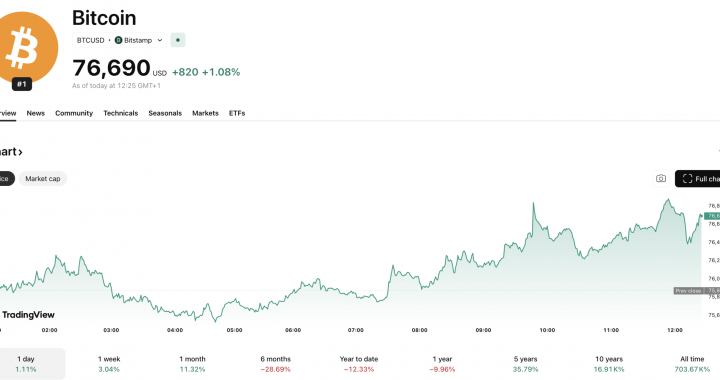Select the 10 years range

pos(609,364)
